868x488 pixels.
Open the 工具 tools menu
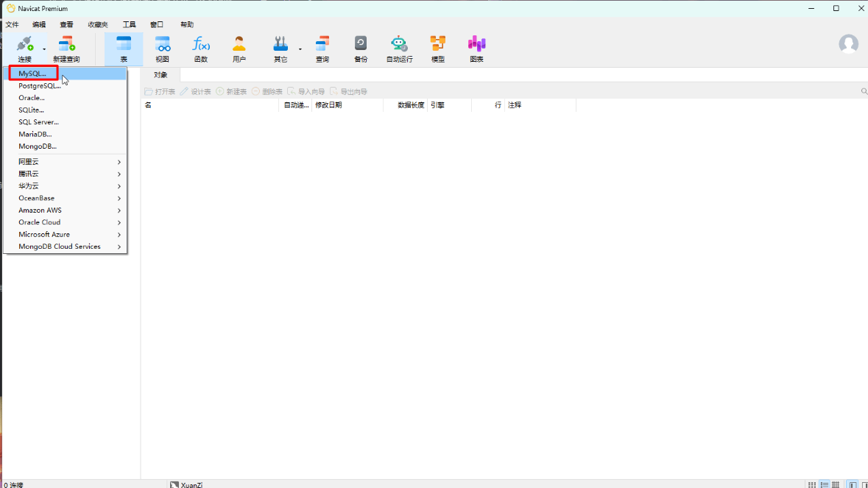click(x=129, y=24)
